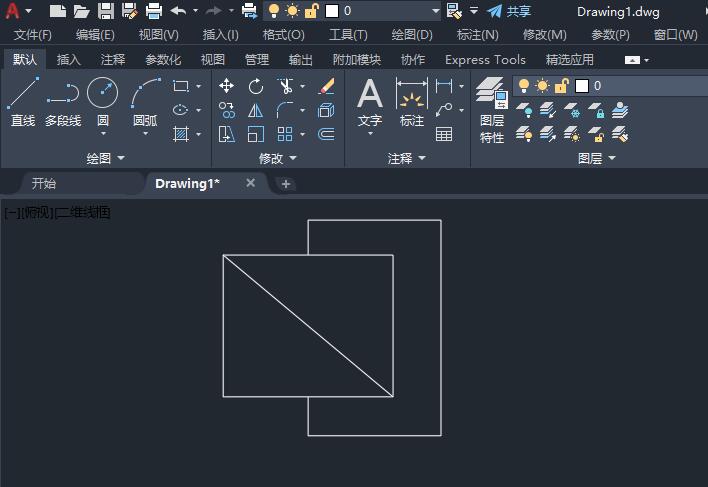Open 图层特性 layer properties manager
The width and height of the screenshot is (708, 487).
491,110
